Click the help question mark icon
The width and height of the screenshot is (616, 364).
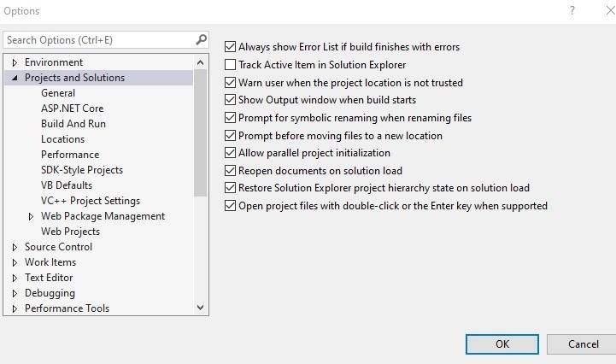(572, 11)
